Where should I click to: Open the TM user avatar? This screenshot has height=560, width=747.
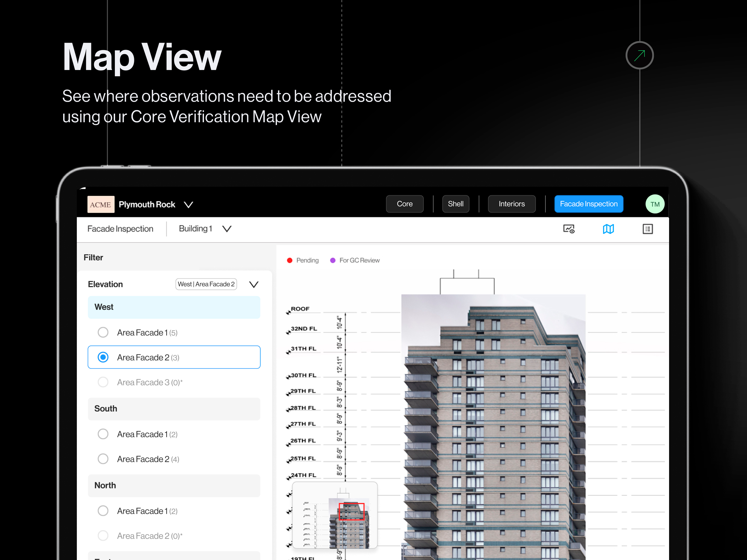click(655, 204)
